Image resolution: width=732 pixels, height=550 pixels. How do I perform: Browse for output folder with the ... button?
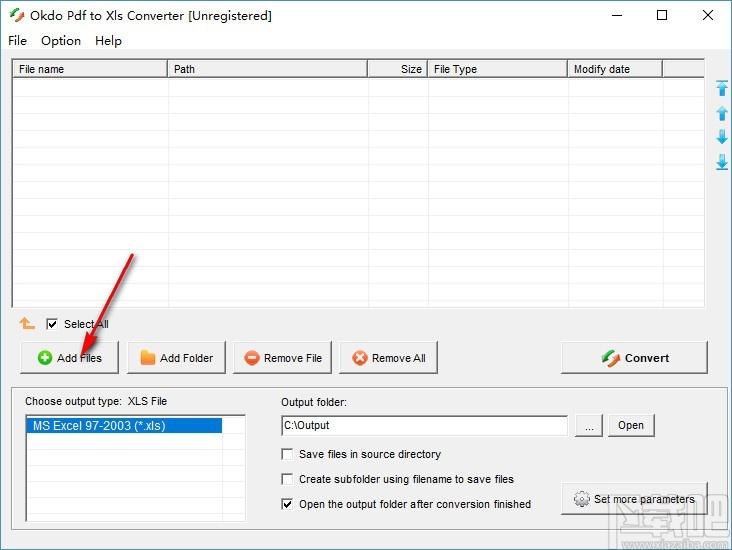coord(589,425)
